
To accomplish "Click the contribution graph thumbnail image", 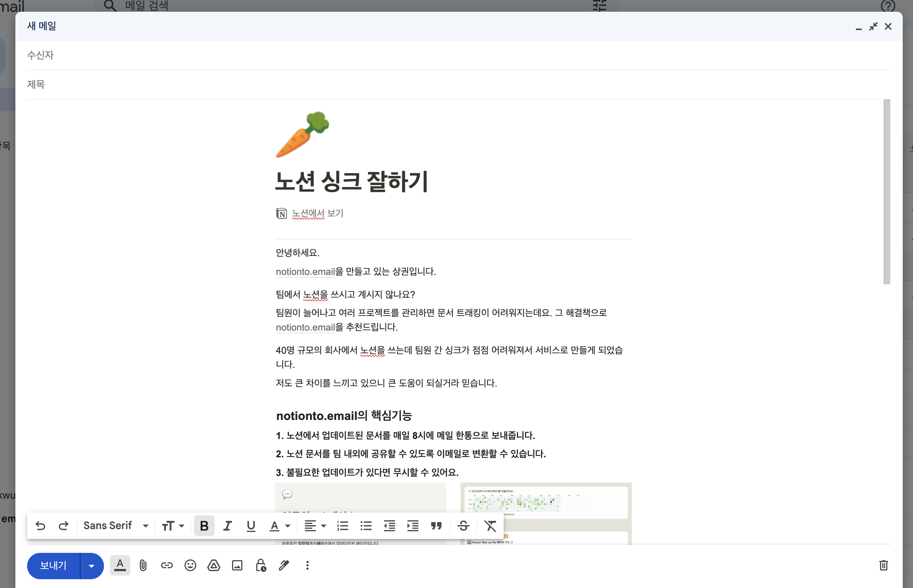I will coord(546,513).
